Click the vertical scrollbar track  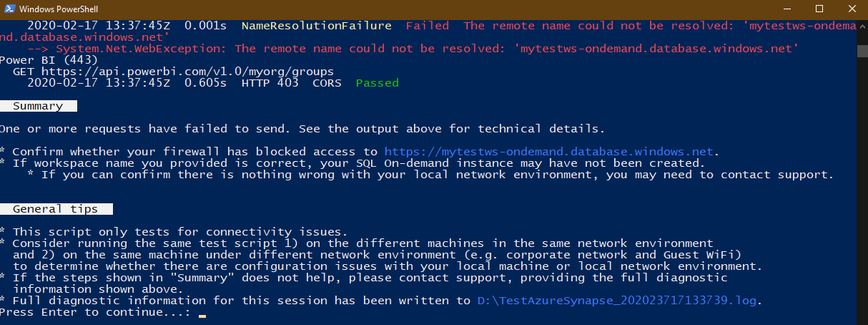[x=862, y=179]
